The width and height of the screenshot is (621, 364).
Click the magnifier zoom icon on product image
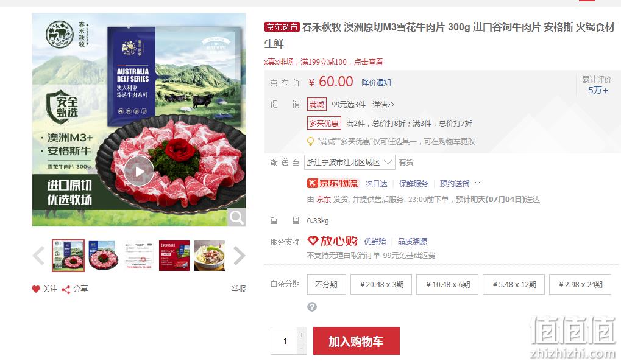(236, 217)
